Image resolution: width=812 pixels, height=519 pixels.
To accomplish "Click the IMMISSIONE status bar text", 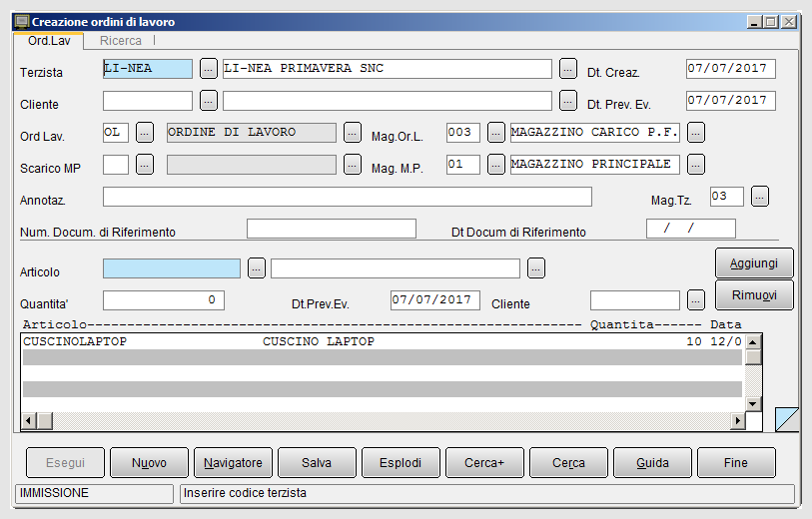I will [54, 493].
